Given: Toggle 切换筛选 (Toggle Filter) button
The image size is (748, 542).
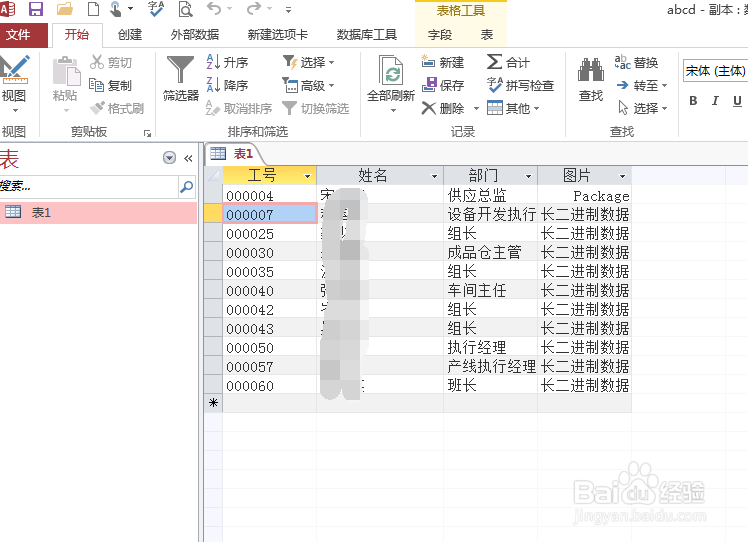Looking at the screenshot, I should (316, 108).
